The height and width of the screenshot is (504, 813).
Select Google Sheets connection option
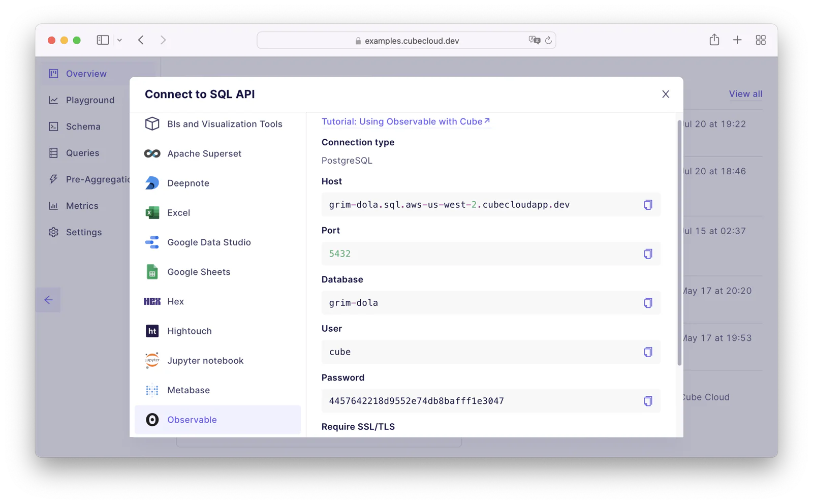pyautogui.click(x=217, y=272)
